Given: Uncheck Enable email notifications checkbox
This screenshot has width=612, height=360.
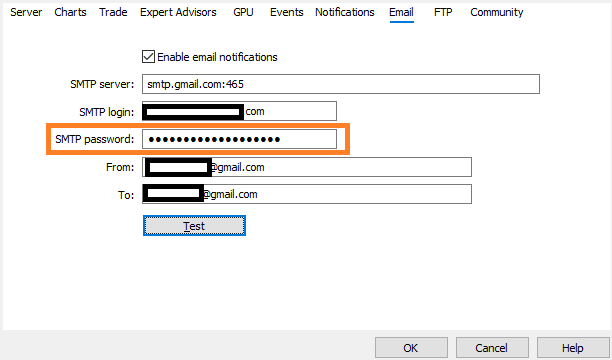Looking at the screenshot, I should 148,57.
